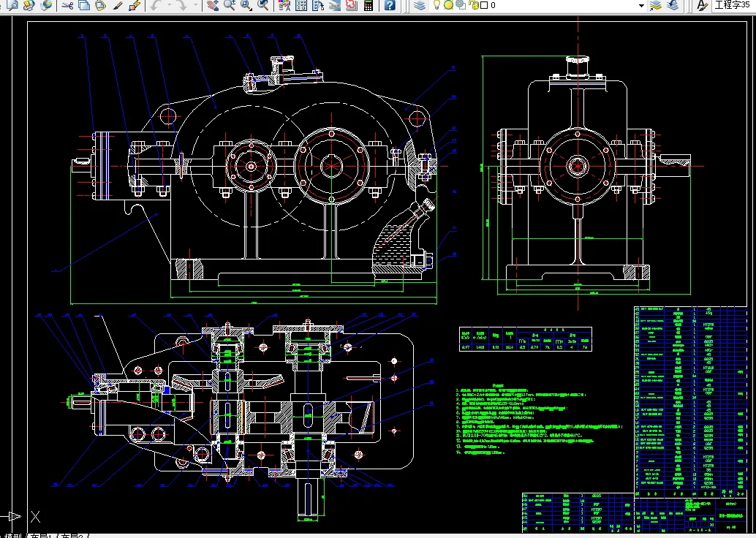Open the Markup Set Manager icon
This screenshot has width=756, height=538.
pos(352,5)
